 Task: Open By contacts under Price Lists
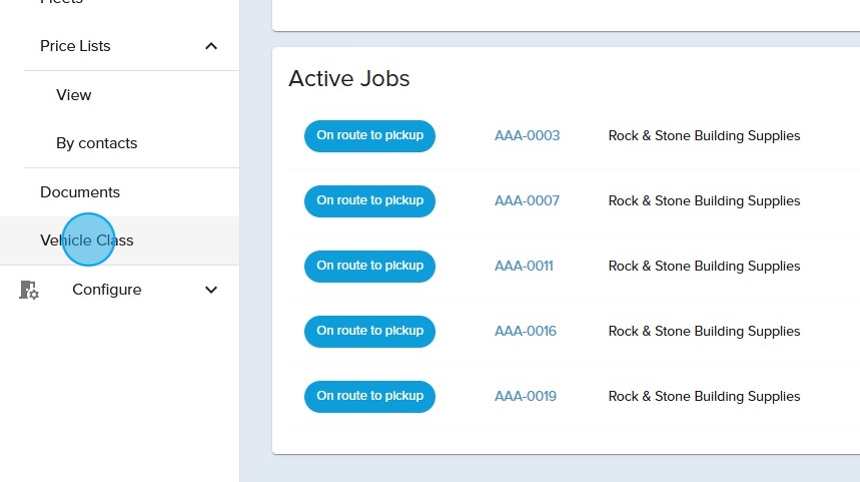coord(97,143)
